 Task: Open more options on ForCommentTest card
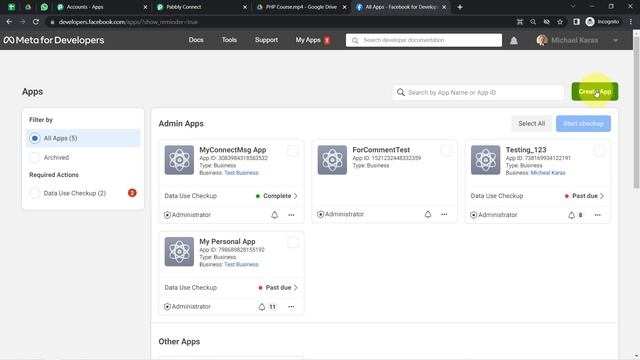[x=444, y=214]
